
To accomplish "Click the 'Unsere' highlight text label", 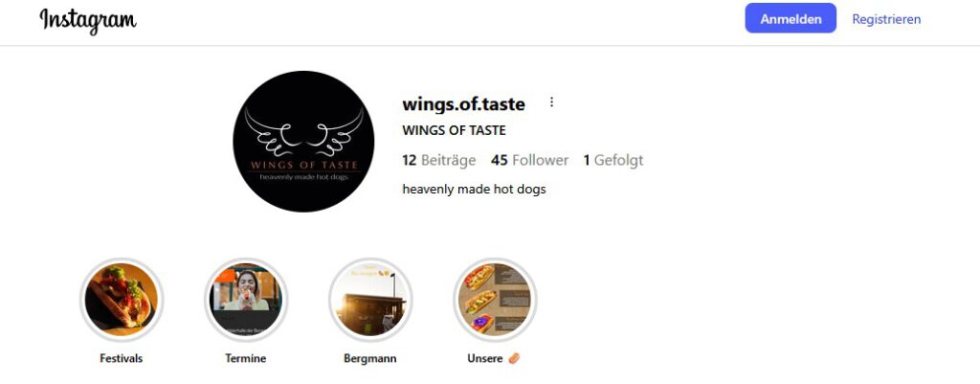I will click(x=485, y=358).
